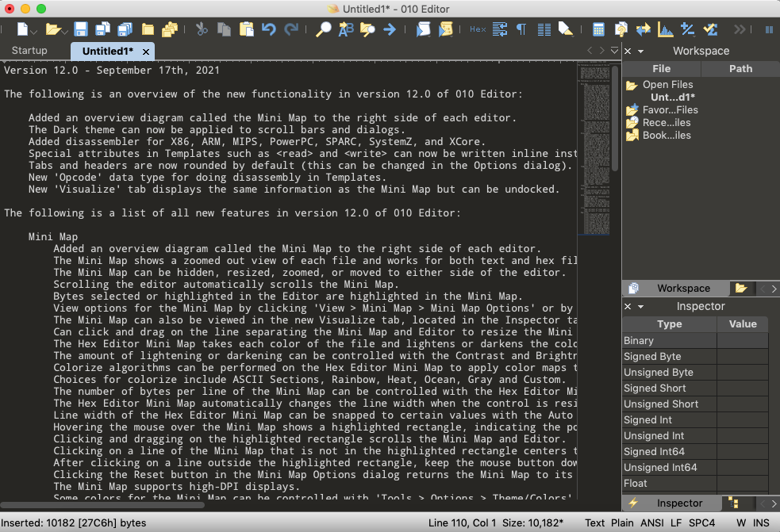The height and width of the screenshot is (532, 780).
Task: Select the Unsigned Int64 inspector row
Action: click(x=695, y=467)
